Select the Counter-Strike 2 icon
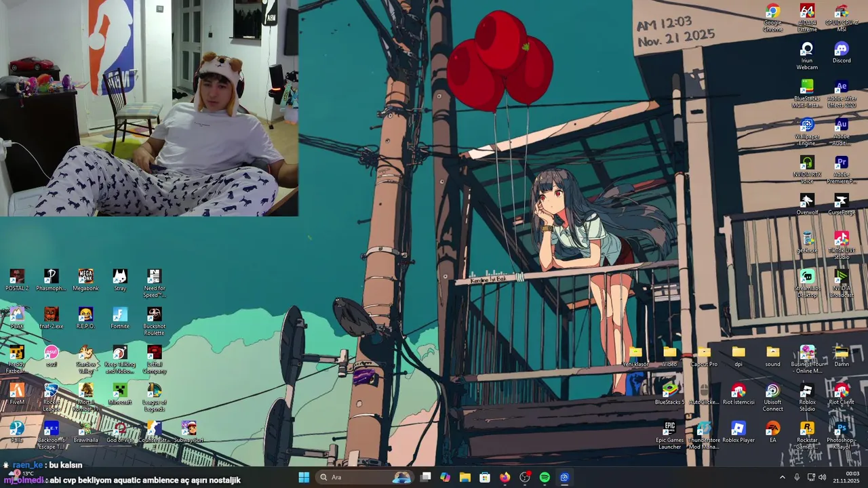 (x=155, y=431)
